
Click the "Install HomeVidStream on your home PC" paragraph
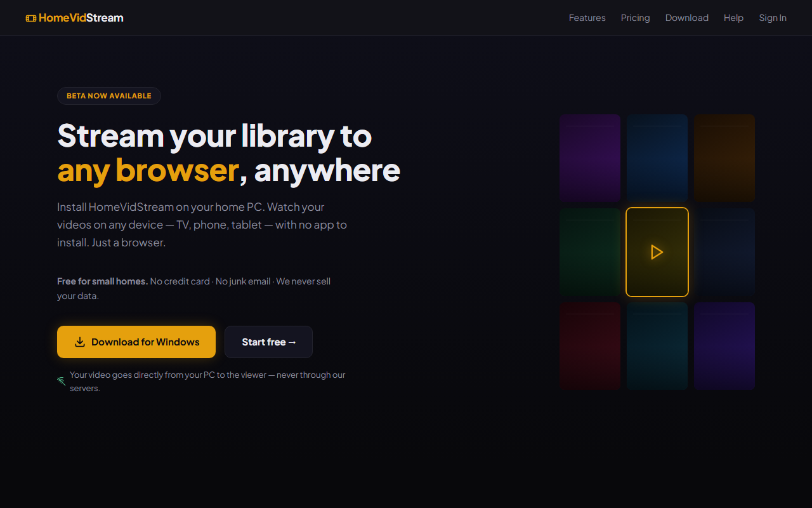coord(202,225)
